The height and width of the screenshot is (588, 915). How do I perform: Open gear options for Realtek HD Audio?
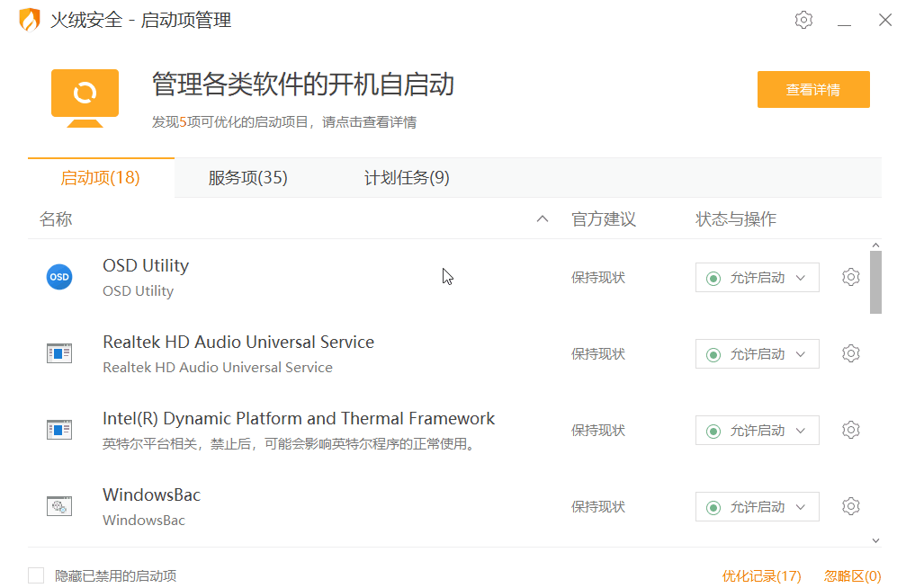pos(851,353)
